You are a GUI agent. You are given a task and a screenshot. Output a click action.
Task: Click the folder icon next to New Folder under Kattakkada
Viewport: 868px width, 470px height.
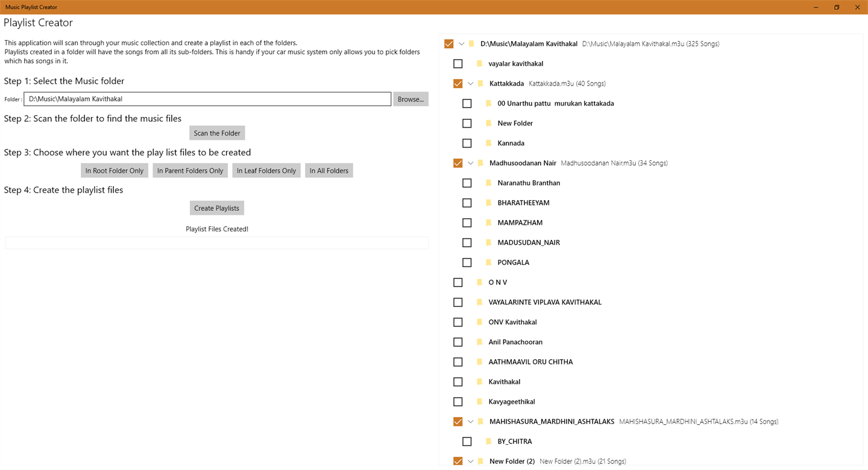489,123
